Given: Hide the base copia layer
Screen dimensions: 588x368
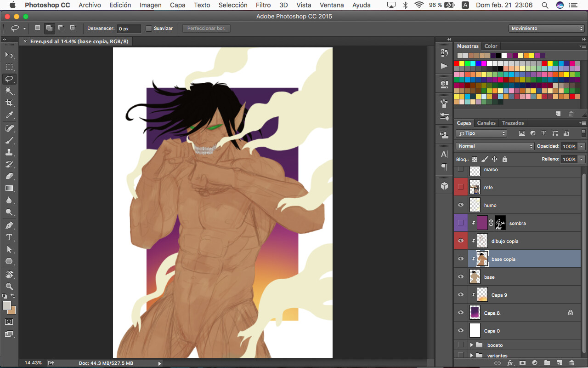Looking at the screenshot, I should tap(461, 259).
